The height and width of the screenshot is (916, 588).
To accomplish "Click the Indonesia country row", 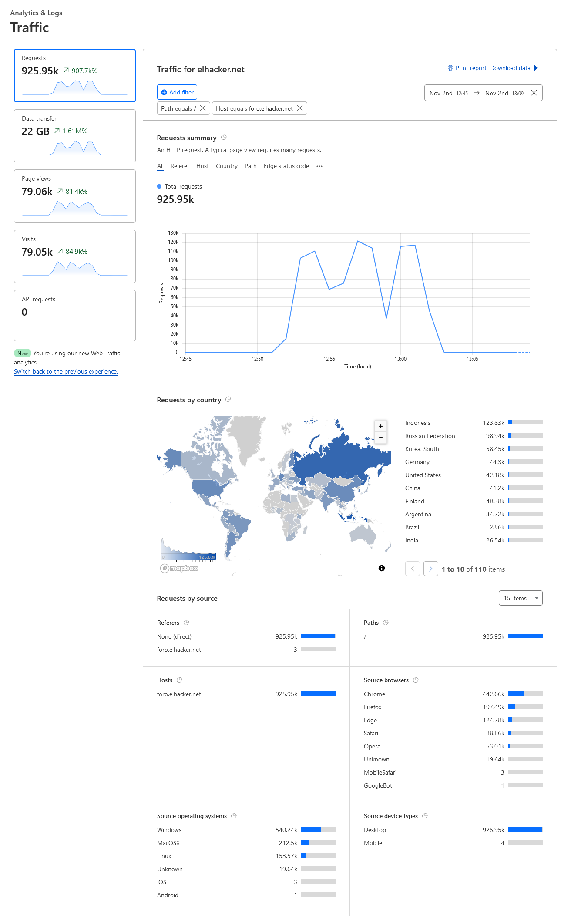I will click(x=474, y=423).
